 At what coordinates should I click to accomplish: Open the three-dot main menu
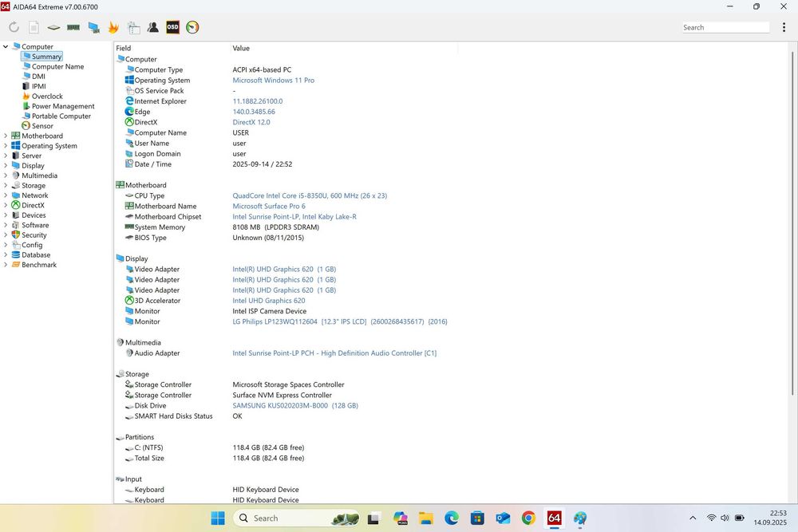784,27
